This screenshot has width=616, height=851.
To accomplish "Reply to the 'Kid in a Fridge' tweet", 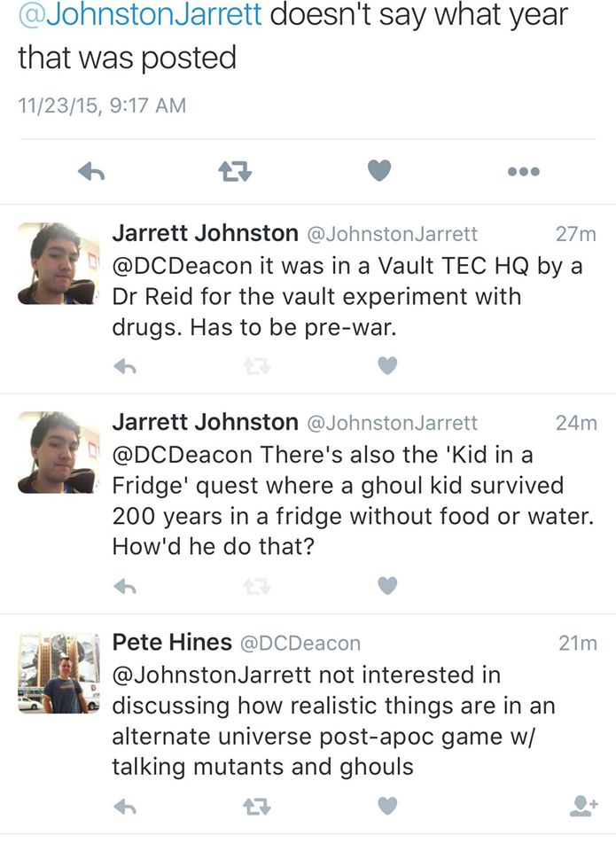I will (x=127, y=585).
